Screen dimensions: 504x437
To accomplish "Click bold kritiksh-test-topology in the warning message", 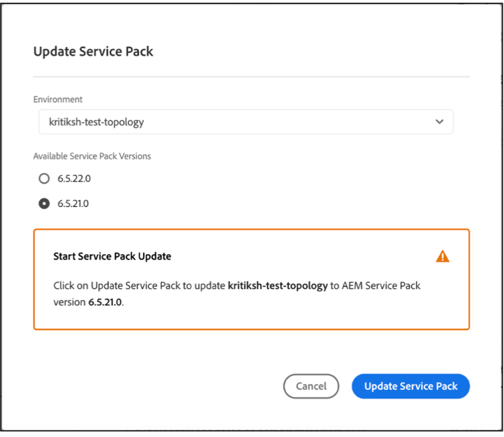I will click(x=278, y=286).
